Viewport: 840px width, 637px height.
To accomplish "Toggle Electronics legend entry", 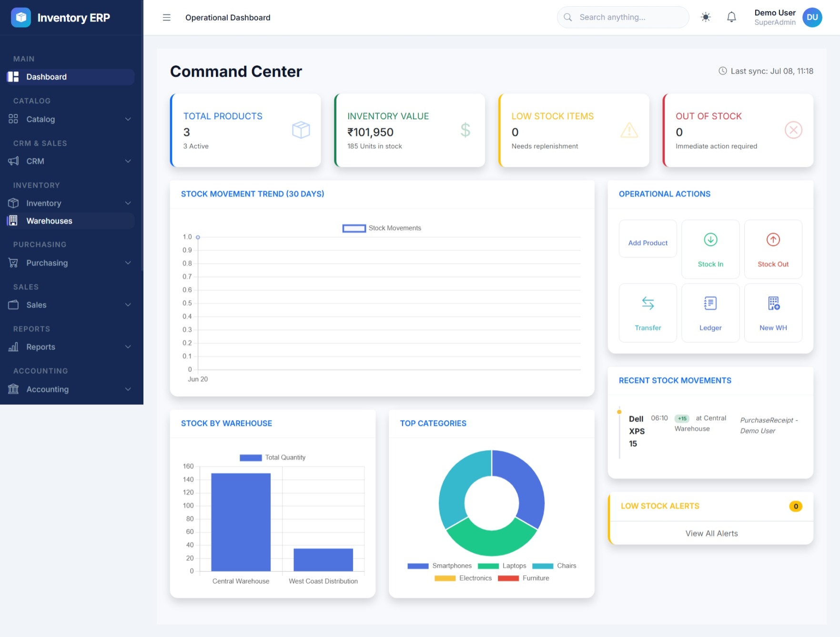I will 463,578.
